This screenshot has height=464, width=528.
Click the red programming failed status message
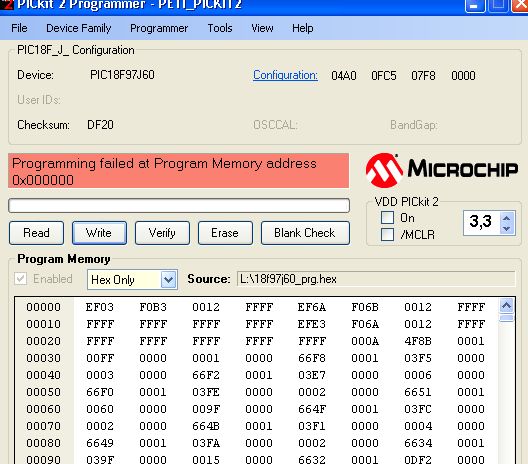coord(178,171)
